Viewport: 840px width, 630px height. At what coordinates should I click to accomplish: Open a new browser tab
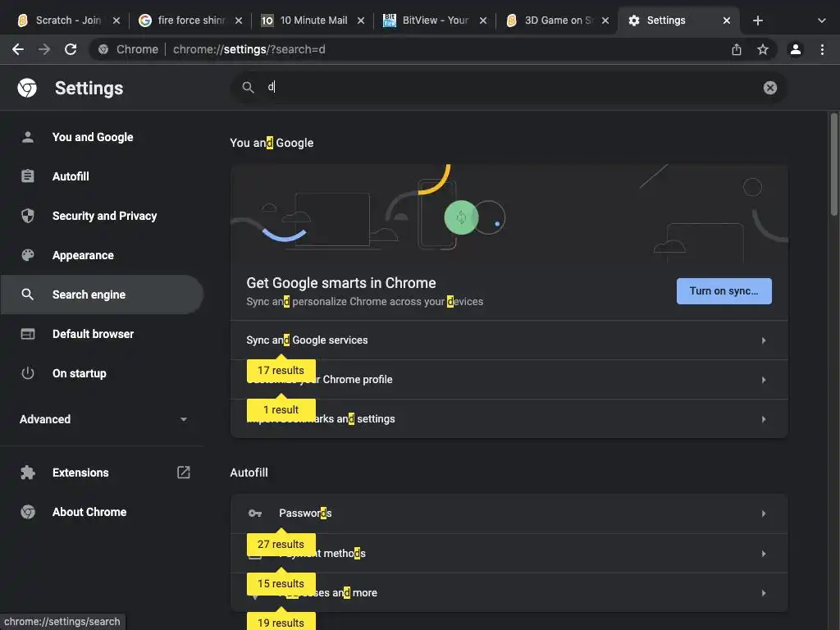point(757,21)
